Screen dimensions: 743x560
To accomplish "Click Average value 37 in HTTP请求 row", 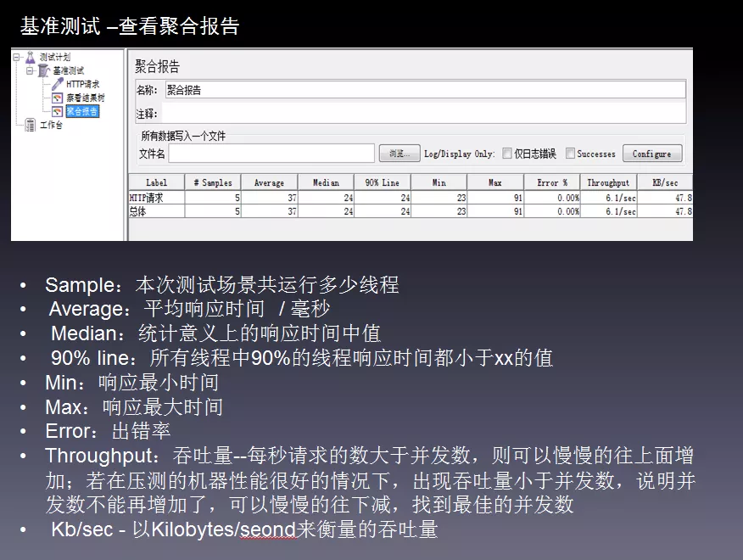I will coord(269,198).
